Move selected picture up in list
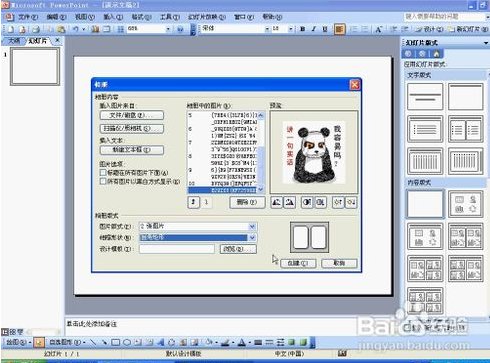Viewport: 490px width, 363px height. pyautogui.click(x=193, y=202)
